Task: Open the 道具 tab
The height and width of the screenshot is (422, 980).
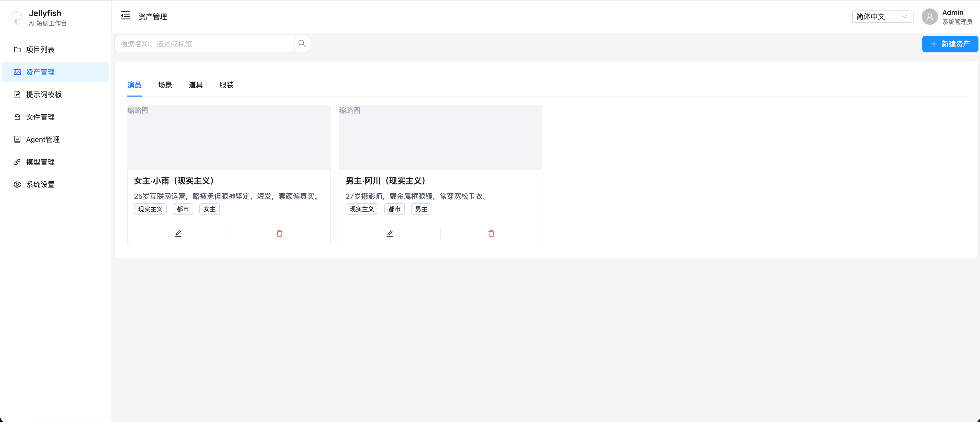Action: click(x=196, y=85)
